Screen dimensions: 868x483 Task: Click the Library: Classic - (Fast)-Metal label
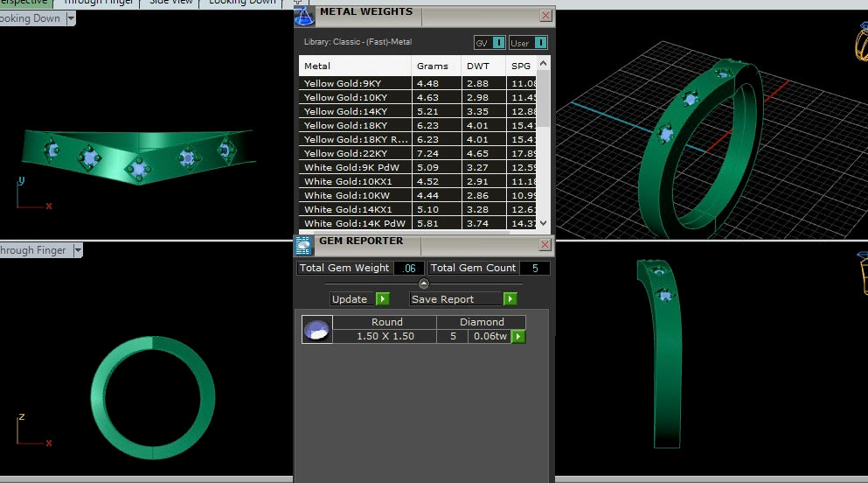pyautogui.click(x=358, y=41)
